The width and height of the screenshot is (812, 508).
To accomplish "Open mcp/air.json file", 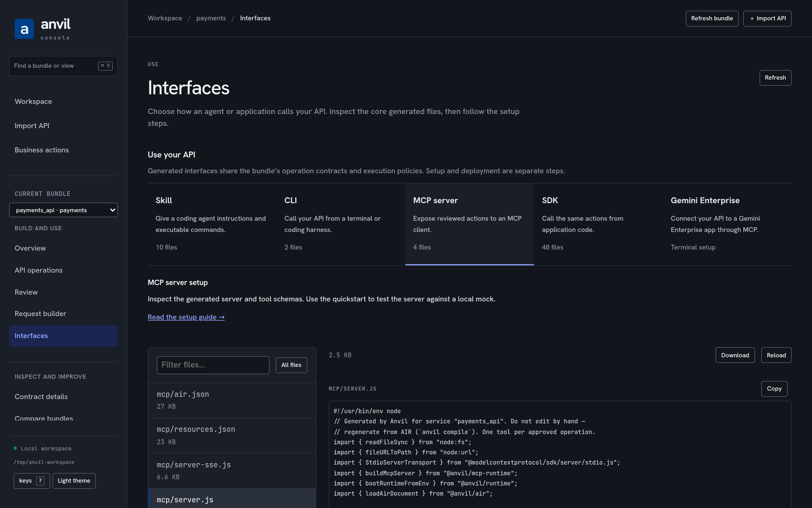I will point(232,400).
